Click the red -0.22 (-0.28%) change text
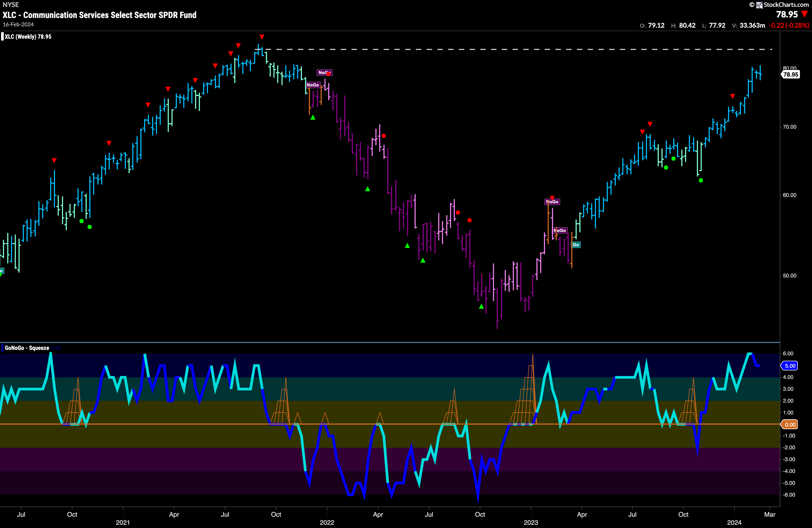The height and width of the screenshot is (528, 812). (789, 25)
